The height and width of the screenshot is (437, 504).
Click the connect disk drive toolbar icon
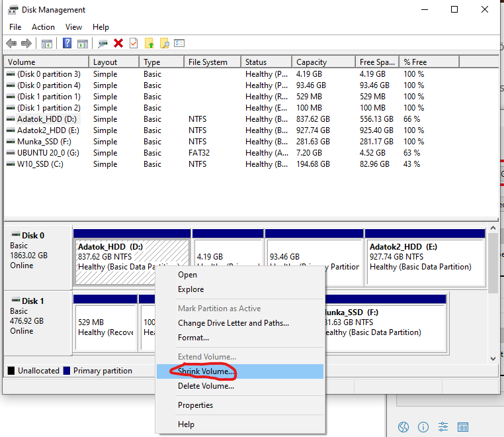(x=103, y=44)
